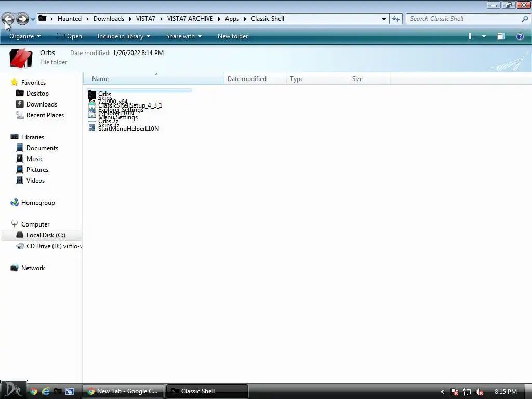The width and height of the screenshot is (532, 399).
Task: Expand arrow between Haunted and Downloads
Action: [x=87, y=19]
